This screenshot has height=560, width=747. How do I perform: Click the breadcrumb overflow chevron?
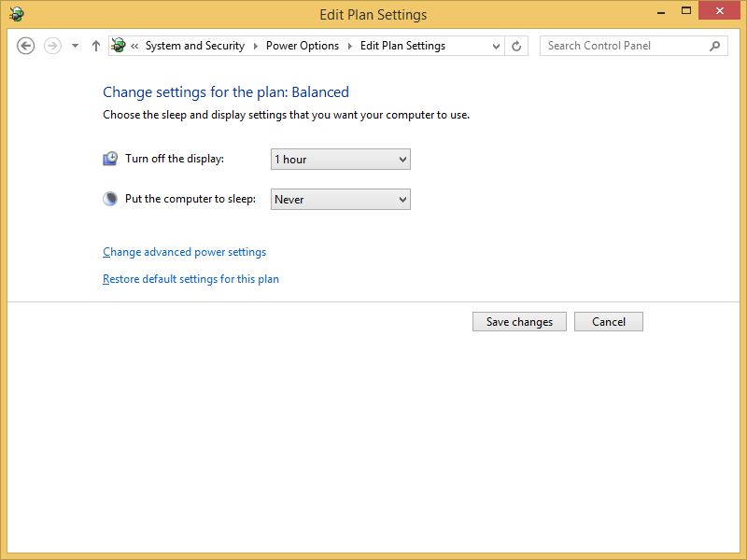click(x=134, y=46)
